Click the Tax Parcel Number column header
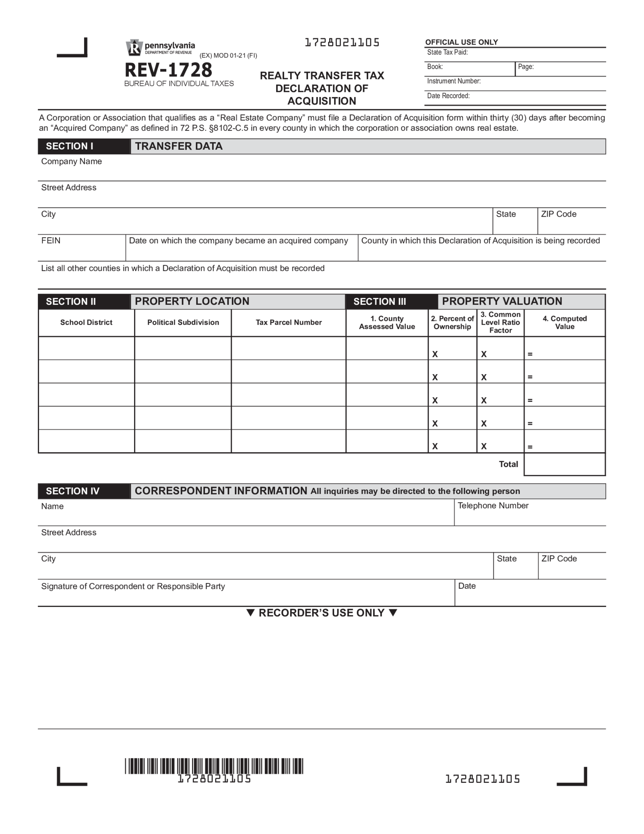This screenshot has width=644, height=834. [x=289, y=323]
